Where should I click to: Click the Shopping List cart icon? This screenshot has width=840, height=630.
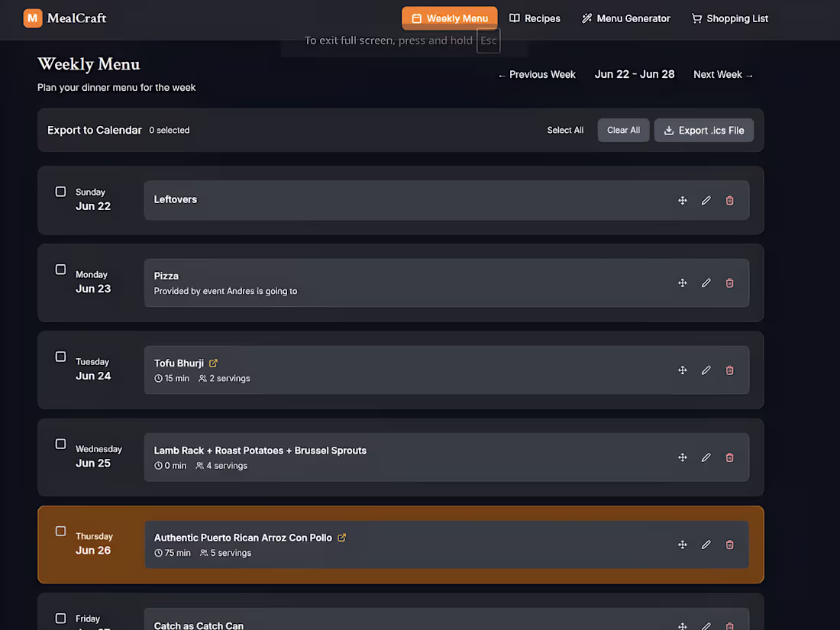[x=696, y=18]
